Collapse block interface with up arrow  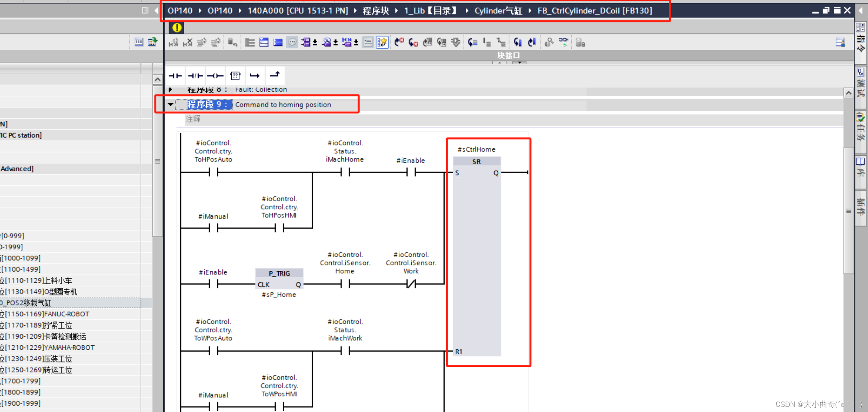pos(499,62)
